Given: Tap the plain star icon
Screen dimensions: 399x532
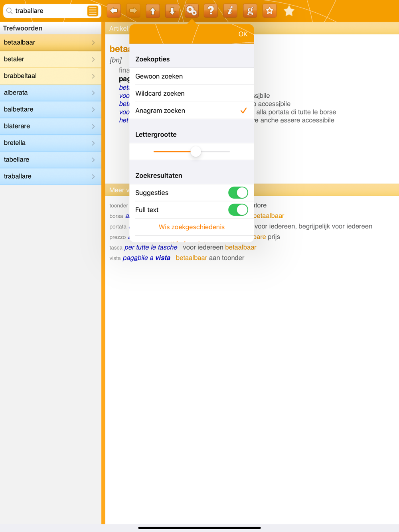Looking at the screenshot, I should tap(289, 11).
